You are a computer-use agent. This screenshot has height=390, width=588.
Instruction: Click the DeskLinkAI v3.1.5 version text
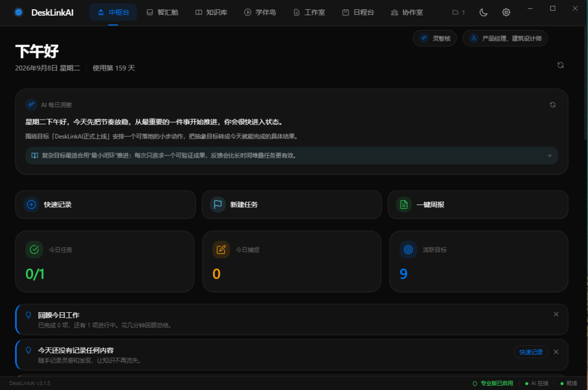pyautogui.click(x=29, y=383)
